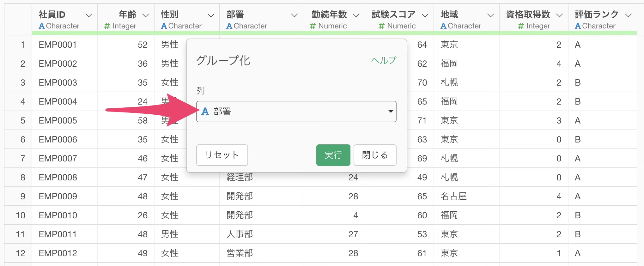644x266 pixels.
Task: Open the 性別 column header menu chevron
Action: [211, 15]
